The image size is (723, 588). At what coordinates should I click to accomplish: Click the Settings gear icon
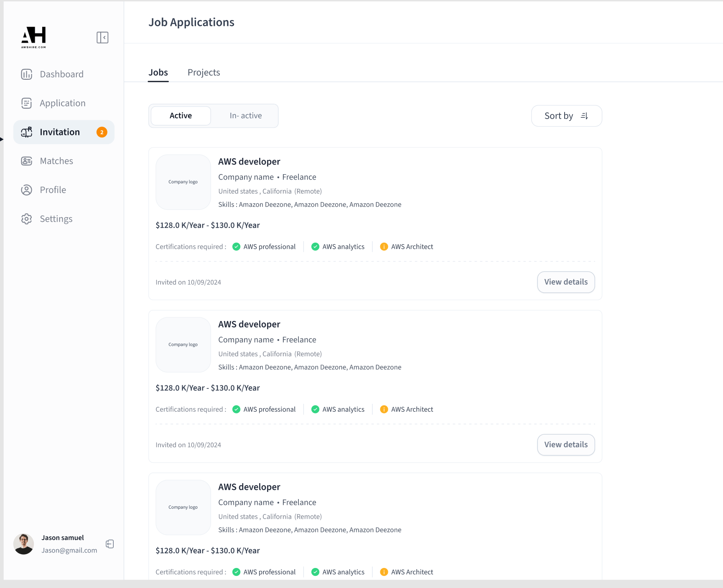click(x=27, y=219)
